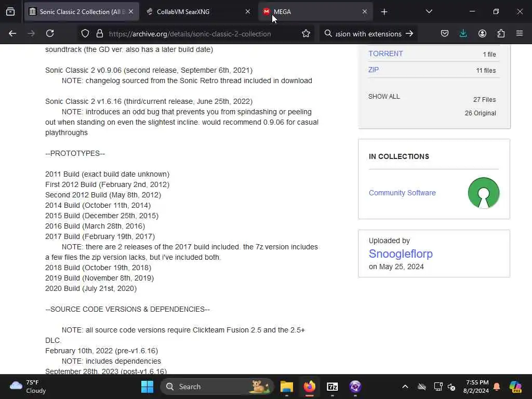Viewport: 532px width, 399px height.
Task: Select '2016 Build (March 28th, 2016)' line
Action: tap(95, 226)
